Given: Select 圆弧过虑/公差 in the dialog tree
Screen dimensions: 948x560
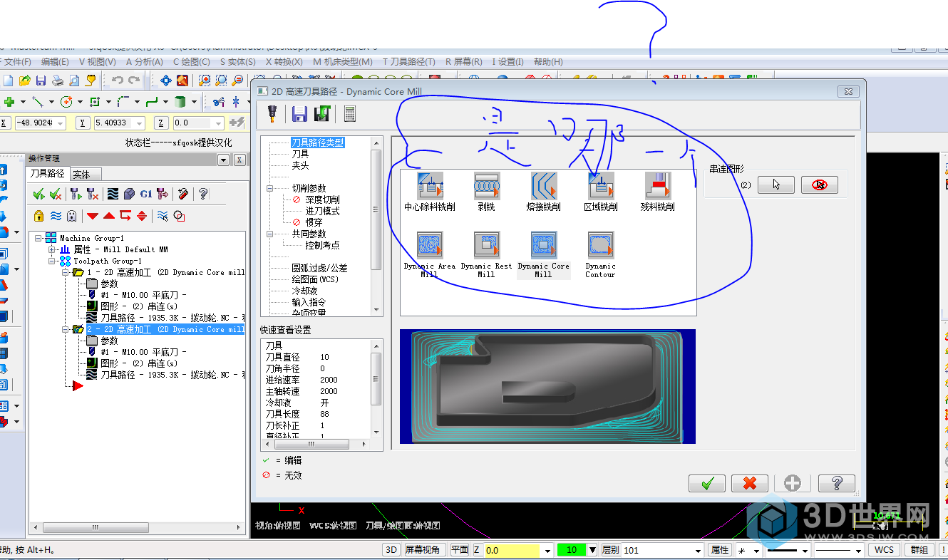Looking at the screenshot, I should tap(319, 268).
